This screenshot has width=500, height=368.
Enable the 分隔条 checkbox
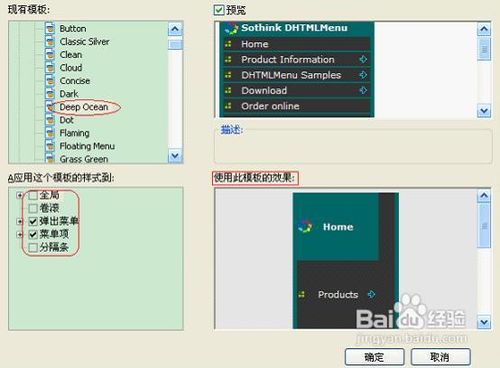[x=33, y=247]
